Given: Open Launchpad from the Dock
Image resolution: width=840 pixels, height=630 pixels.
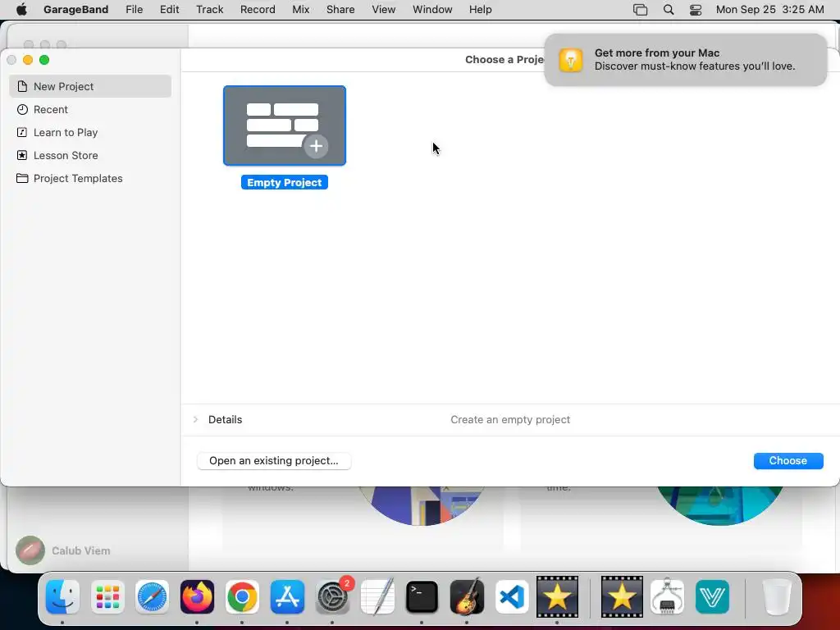Looking at the screenshot, I should (x=107, y=597).
